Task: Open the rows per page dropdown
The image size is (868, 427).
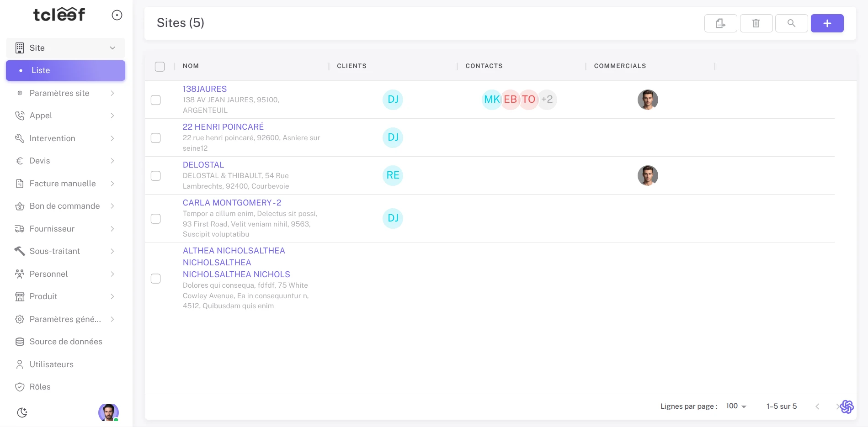Action: coord(736,406)
